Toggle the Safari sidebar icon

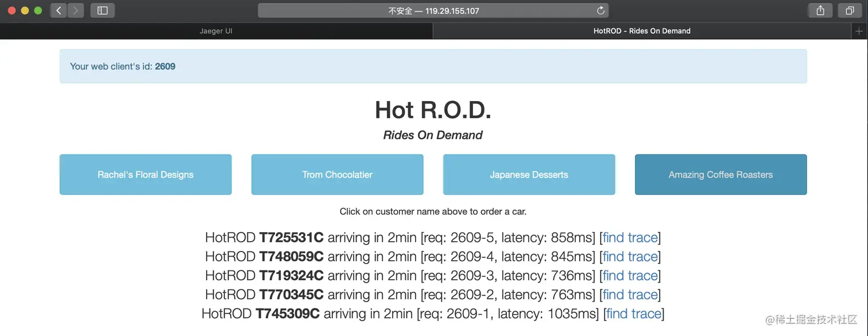pyautogui.click(x=102, y=10)
